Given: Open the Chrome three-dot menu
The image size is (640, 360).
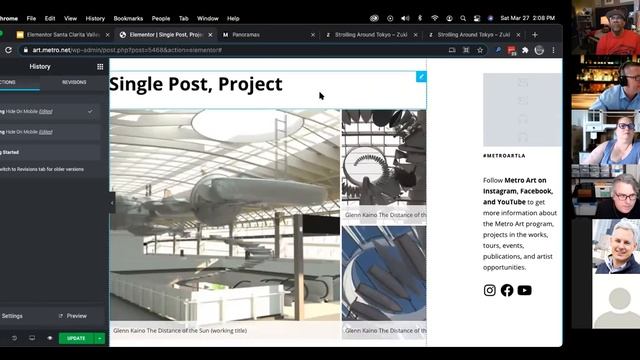Looking at the screenshot, I should (553, 50).
